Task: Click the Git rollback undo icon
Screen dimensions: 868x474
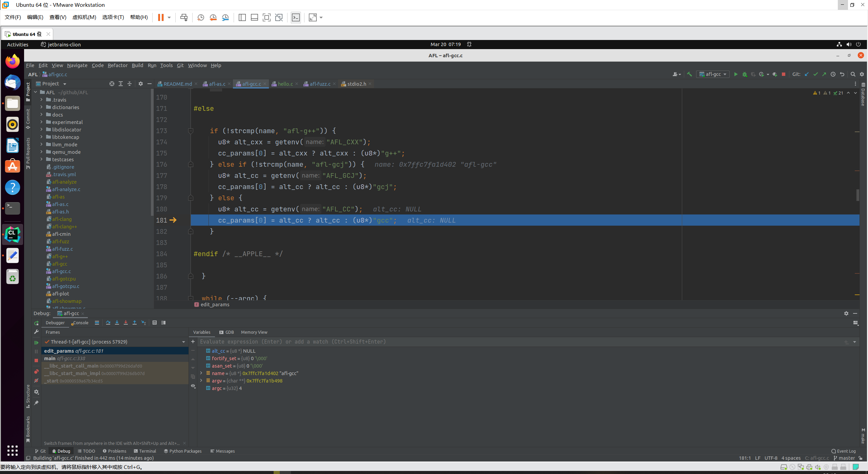Action: click(x=842, y=74)
